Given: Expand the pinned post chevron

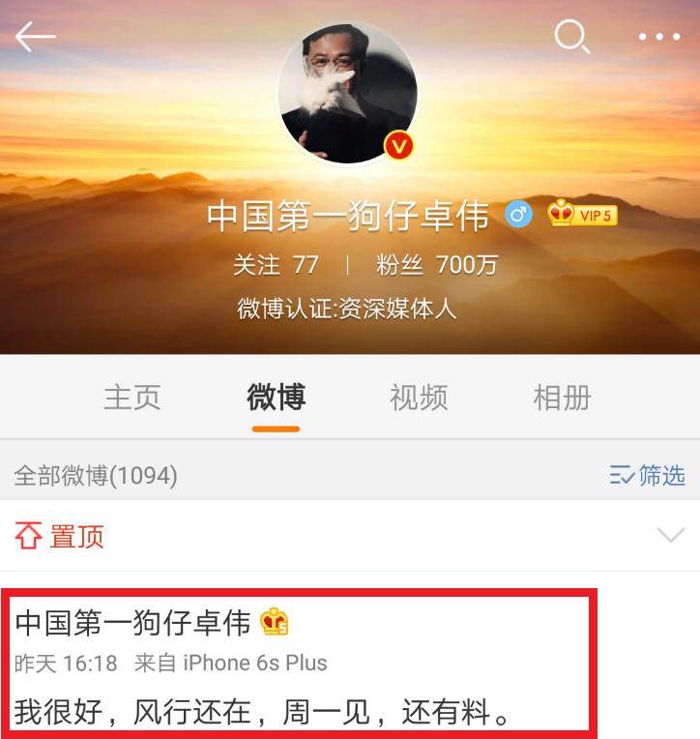Looking at the screenshot, I should tap(670, 536).
